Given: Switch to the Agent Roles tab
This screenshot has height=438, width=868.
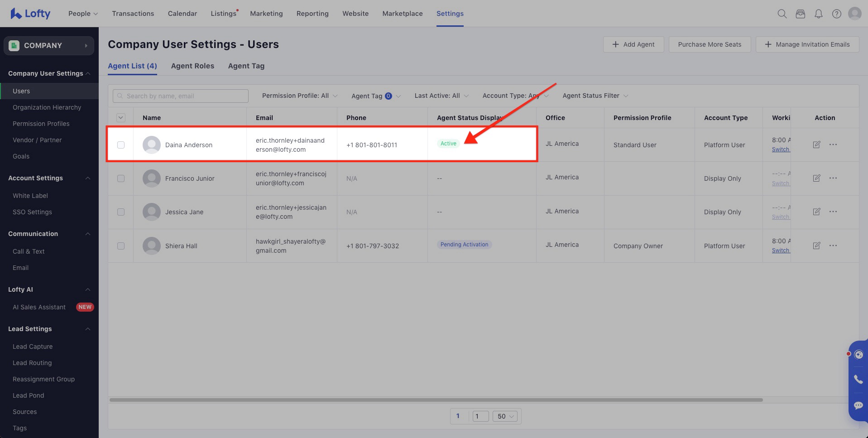Looking at the screenshot, I should click(x=192, y=66).
